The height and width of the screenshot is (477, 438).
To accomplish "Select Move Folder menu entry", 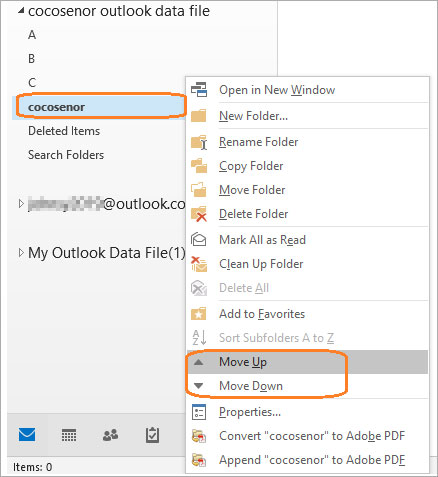I will tap(307, 190).
